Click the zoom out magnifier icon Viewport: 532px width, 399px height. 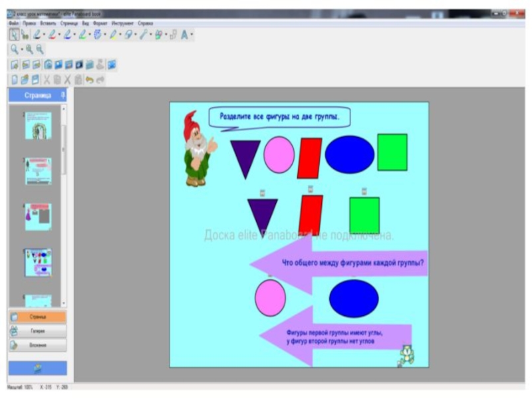40,49
